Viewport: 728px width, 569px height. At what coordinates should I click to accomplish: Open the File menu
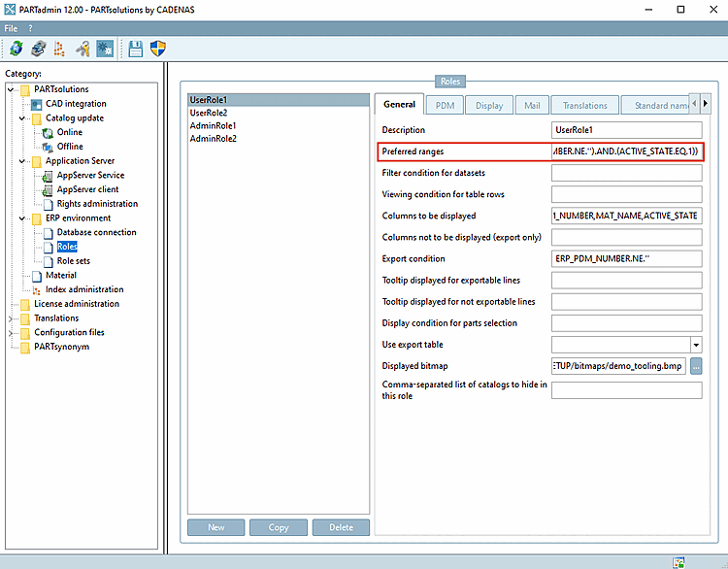(11, 28)
